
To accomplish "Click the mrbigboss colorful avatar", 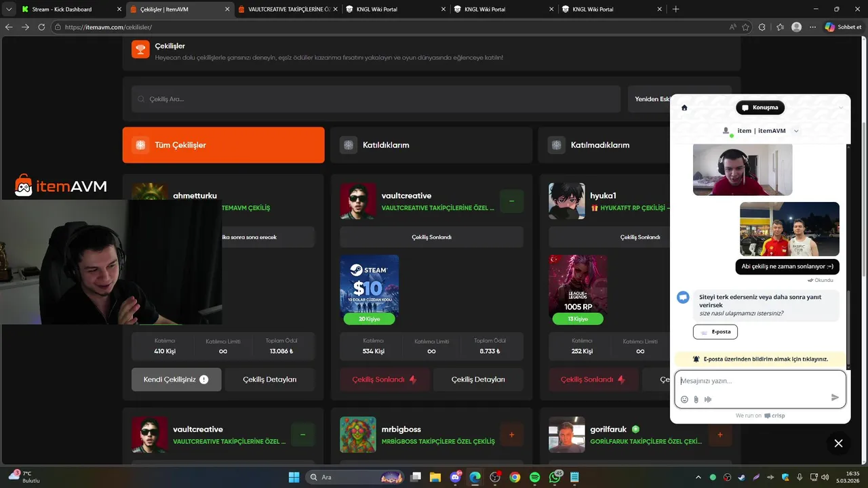I will tap(358, 434).
